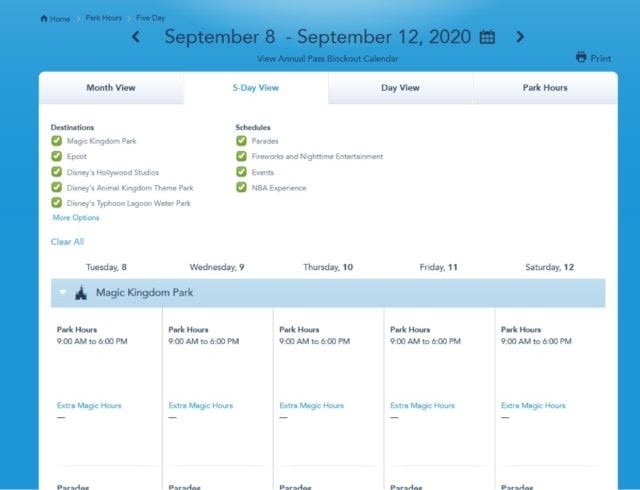Image resolution: width=640 pixels, height=490 pixels.
Task: Open the calendar date picker icon
Action: pos(487,37)
